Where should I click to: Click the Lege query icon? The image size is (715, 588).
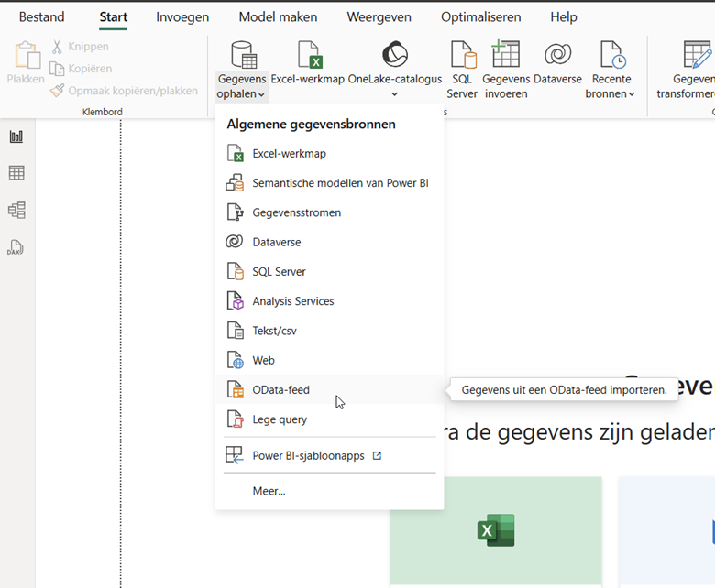tap(236, 419)
